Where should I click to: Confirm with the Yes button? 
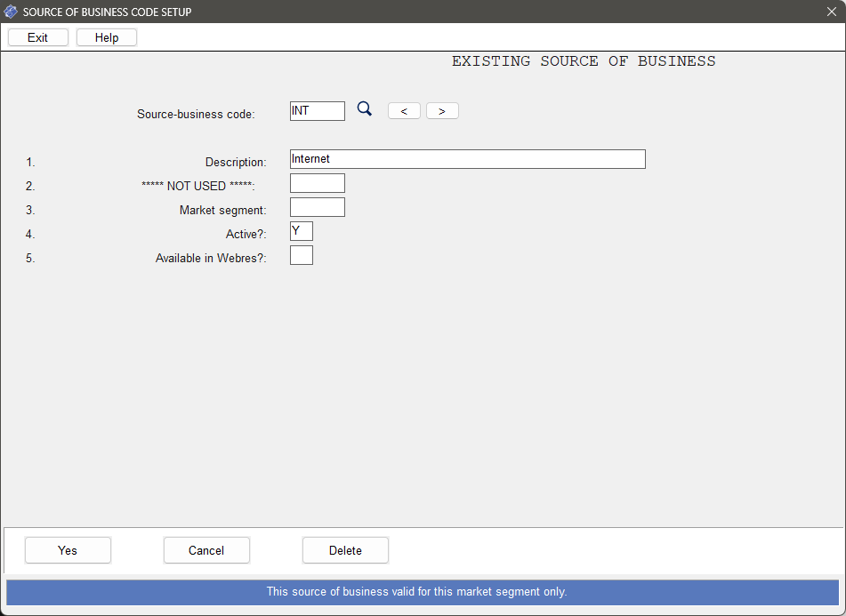[68, 550]
